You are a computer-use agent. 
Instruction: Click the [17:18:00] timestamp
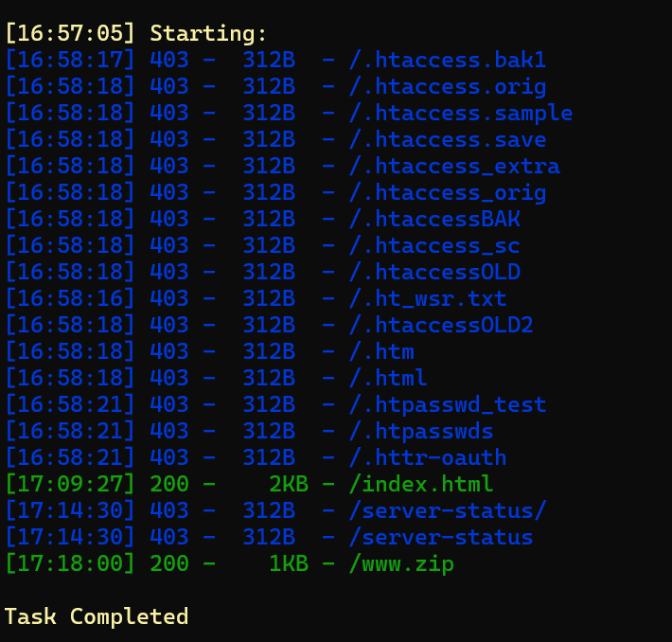tap(71, 564)
